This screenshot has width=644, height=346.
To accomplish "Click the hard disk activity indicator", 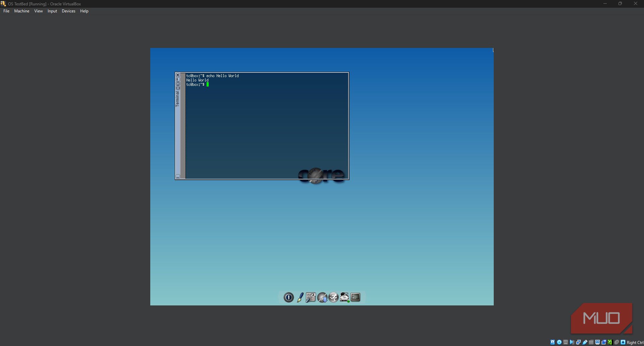I will tap(553, 342).
